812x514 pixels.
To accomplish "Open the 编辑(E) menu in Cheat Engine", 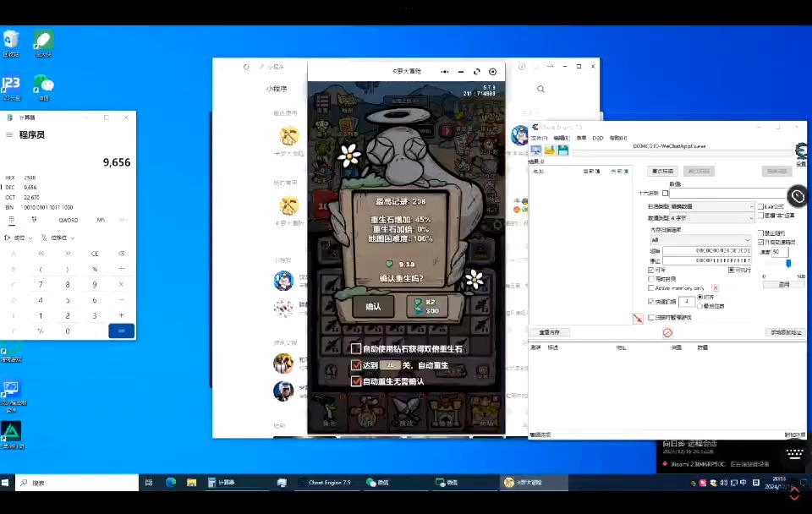I will tap(562, 138).
